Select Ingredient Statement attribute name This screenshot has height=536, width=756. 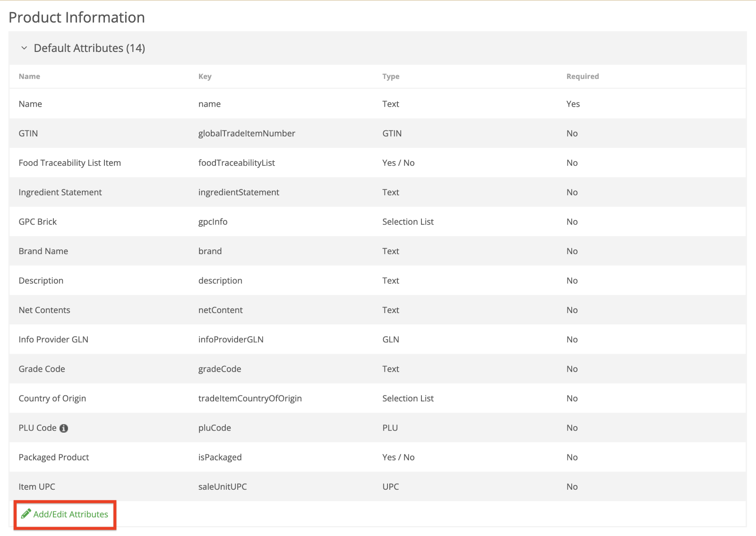[x=60, y=192]
